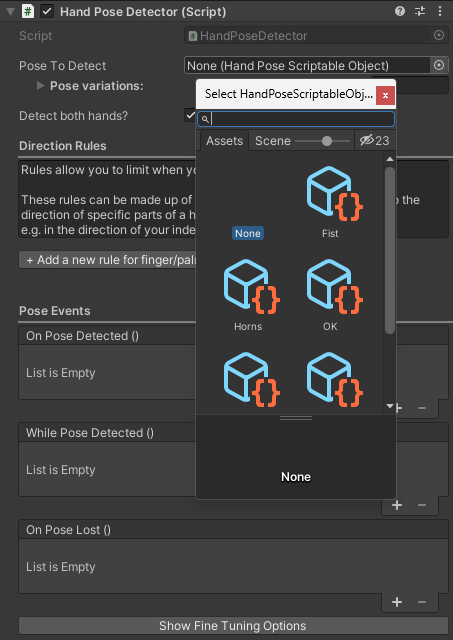This screenshot has height=640, width=453.
Task: Click the scroll down arrow in asset picker
Action: (x=390, y=406)
